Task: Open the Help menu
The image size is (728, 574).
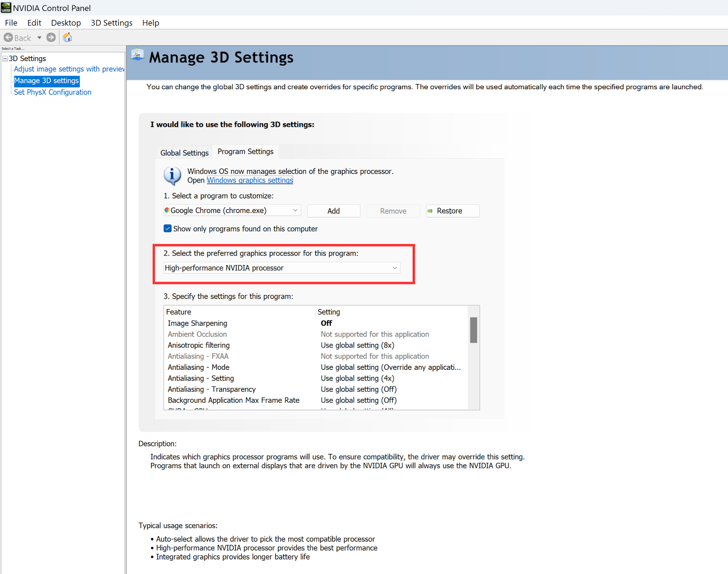Action: coord(151,23)
